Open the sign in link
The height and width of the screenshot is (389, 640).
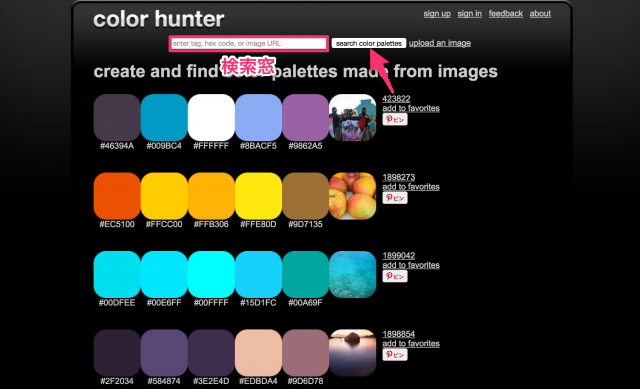click(x=469, y=13)
